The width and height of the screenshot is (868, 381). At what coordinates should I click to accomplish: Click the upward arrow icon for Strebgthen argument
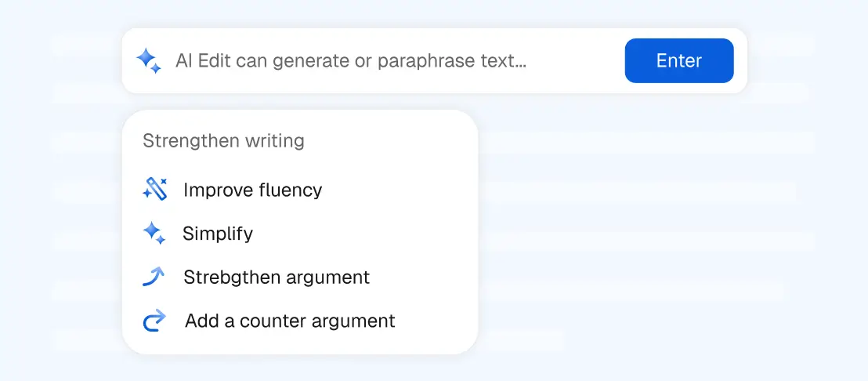pos(154,277)
